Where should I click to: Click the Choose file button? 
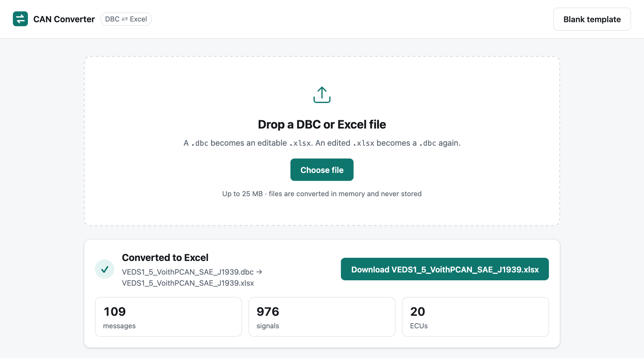click(x=322, y=170)
